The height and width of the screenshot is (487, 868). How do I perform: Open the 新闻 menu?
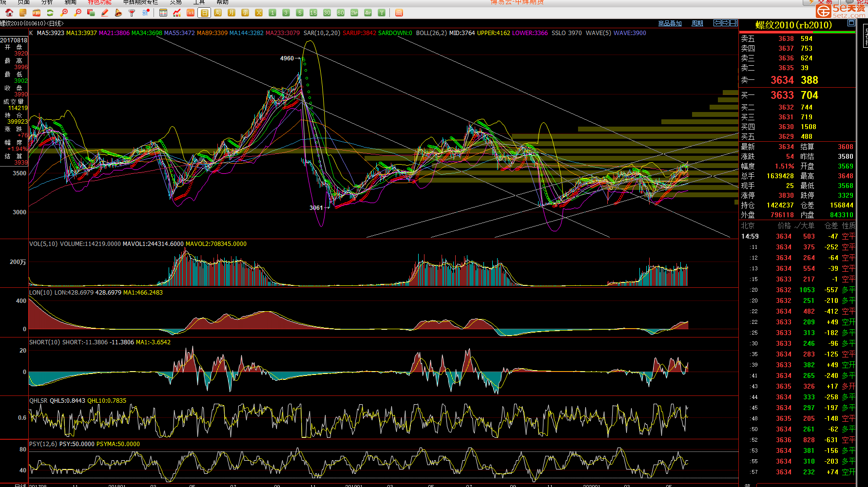coord(71,2)
